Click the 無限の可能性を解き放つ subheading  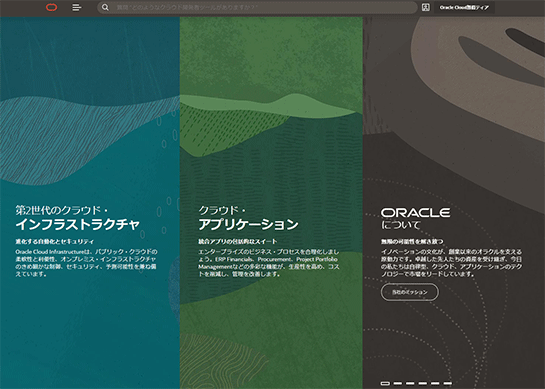click(412, 241)
